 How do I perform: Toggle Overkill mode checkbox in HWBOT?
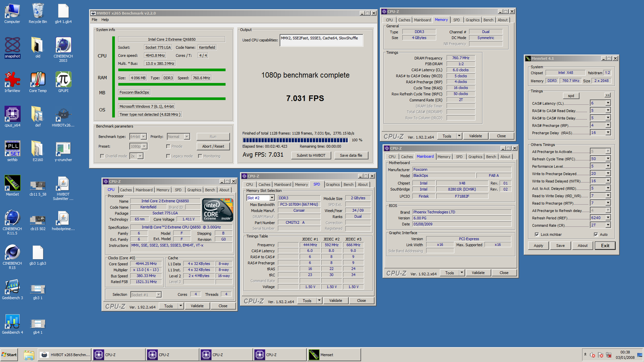102,156
